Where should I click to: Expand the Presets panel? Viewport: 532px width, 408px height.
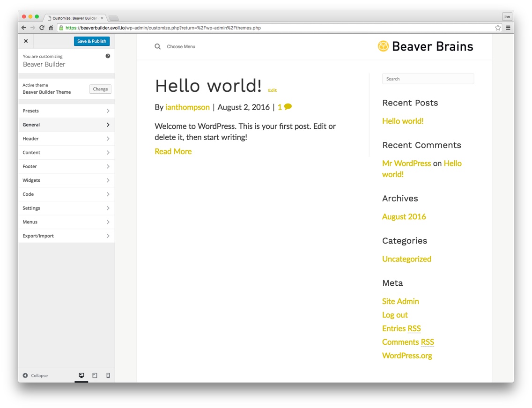tap(66, 111)
